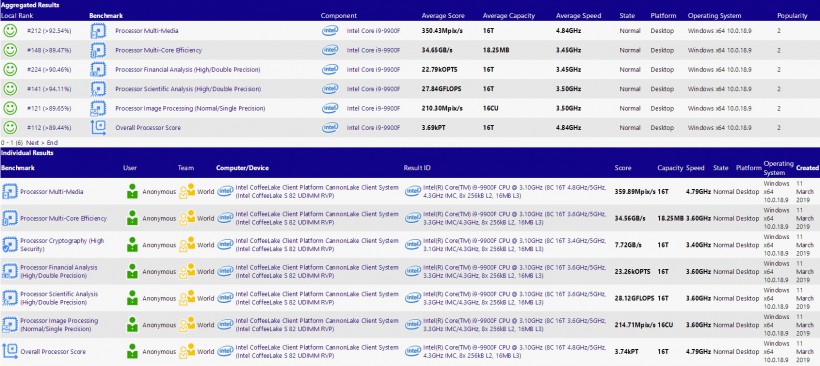Click the green Anonymous user icon in the Processor Multi-Media row

point(132,191)
